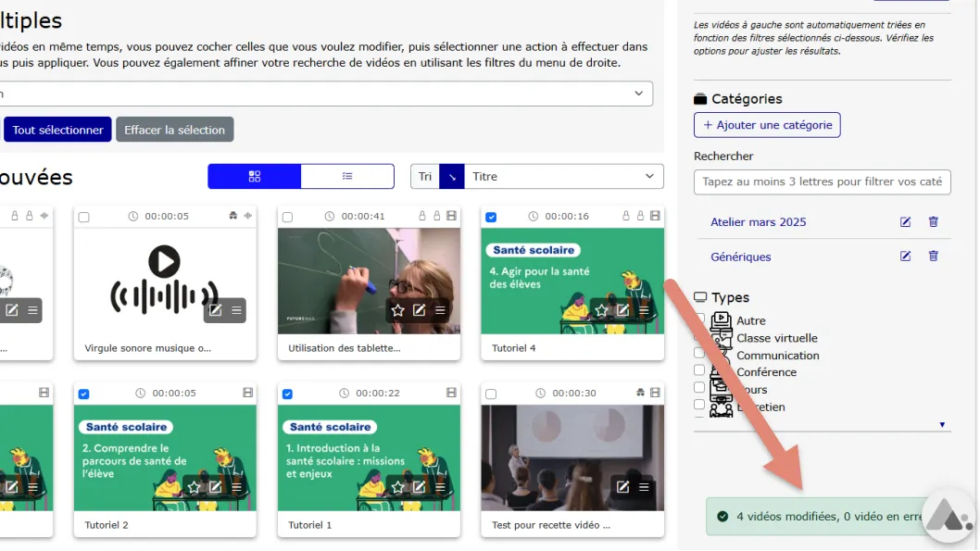Open the Test pour recette vidéo title

point(550,525)
